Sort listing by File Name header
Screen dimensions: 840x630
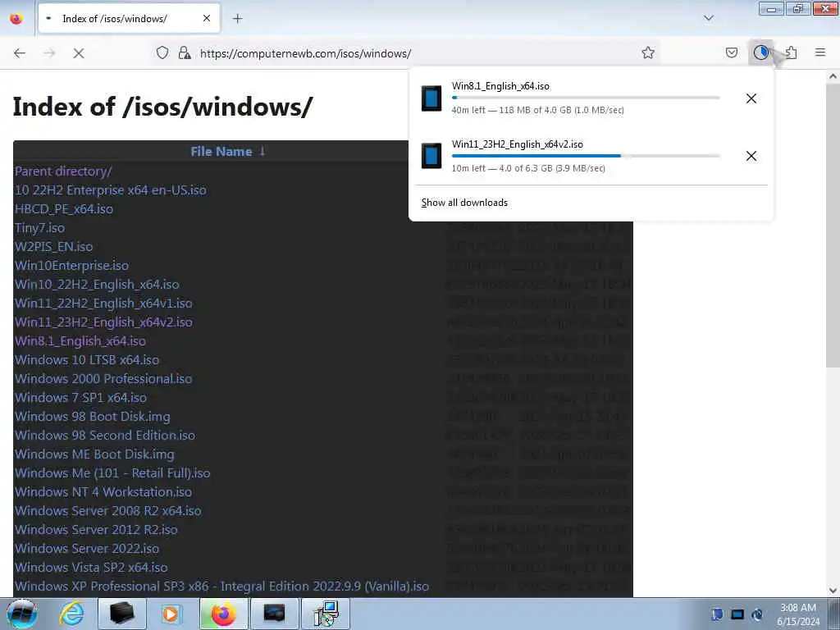(x=228, y=152)
